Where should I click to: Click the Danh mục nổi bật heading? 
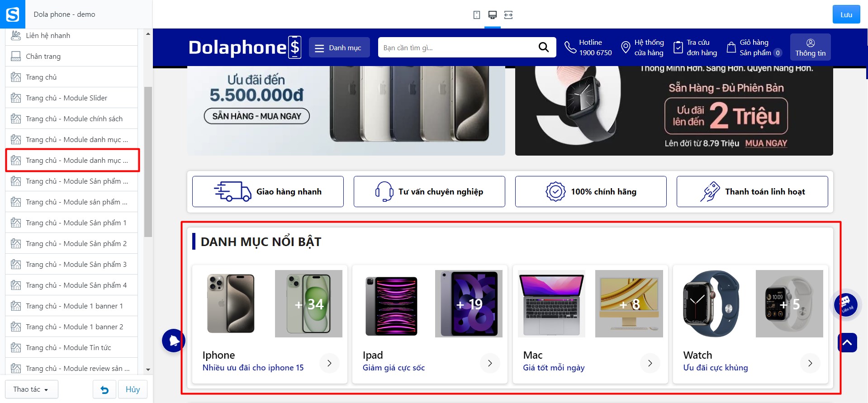pos(261,242)
